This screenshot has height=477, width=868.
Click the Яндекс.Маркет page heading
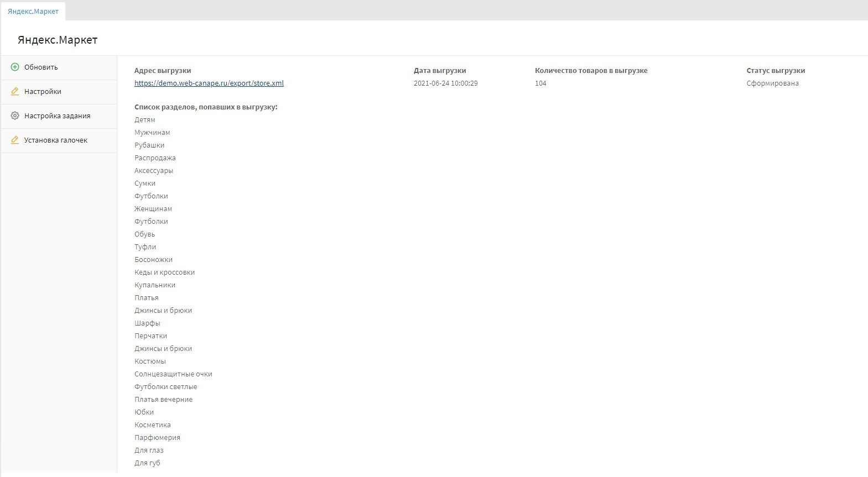(58, 40)
